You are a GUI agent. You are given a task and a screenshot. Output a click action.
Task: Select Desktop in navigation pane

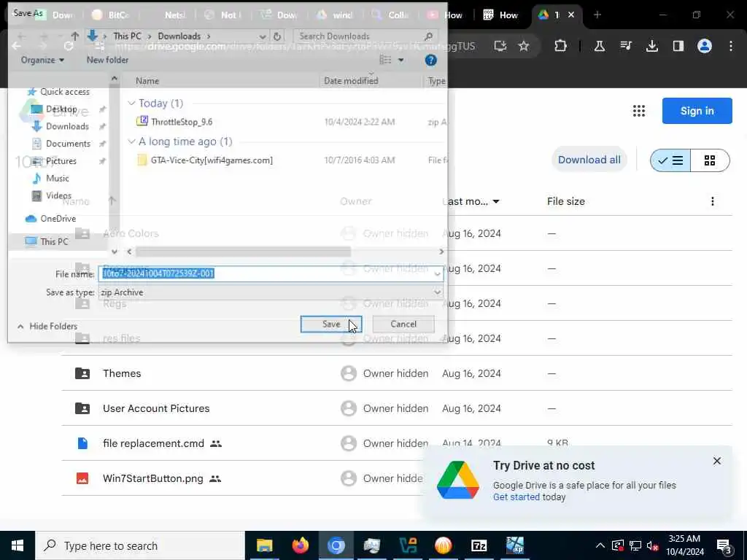pyautogui.click(x=61, y=109)
